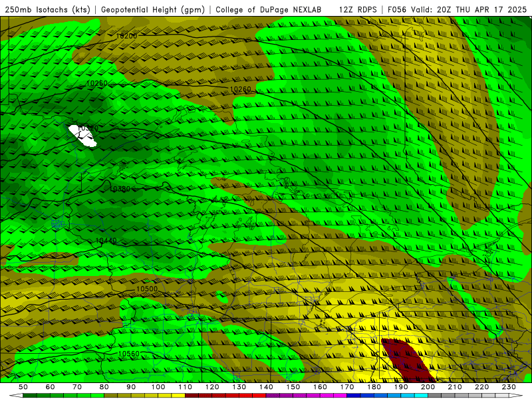Screen dimensions: 532x399
Task: Click the 70 value on the color scale
Action: [77, 387]
